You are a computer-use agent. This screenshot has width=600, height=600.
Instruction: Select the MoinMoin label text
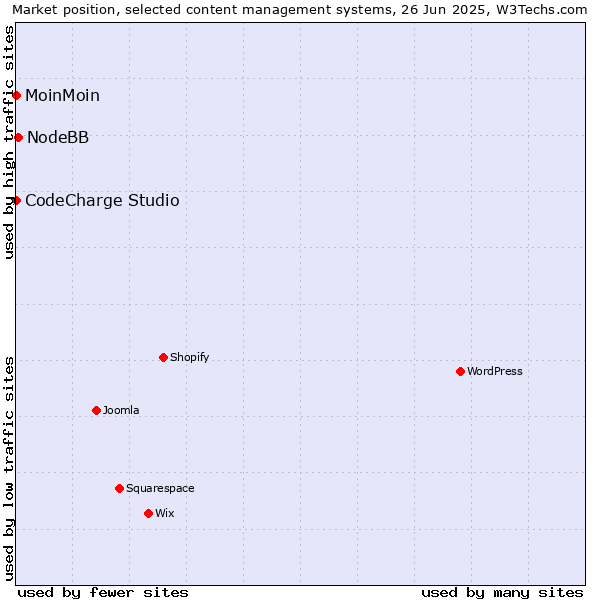click(62, 95)
